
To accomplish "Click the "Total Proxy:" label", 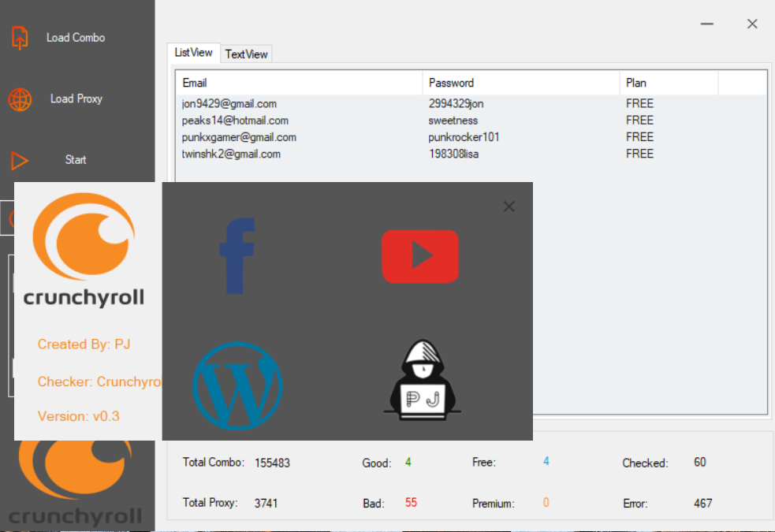I will tap(210, 503).
